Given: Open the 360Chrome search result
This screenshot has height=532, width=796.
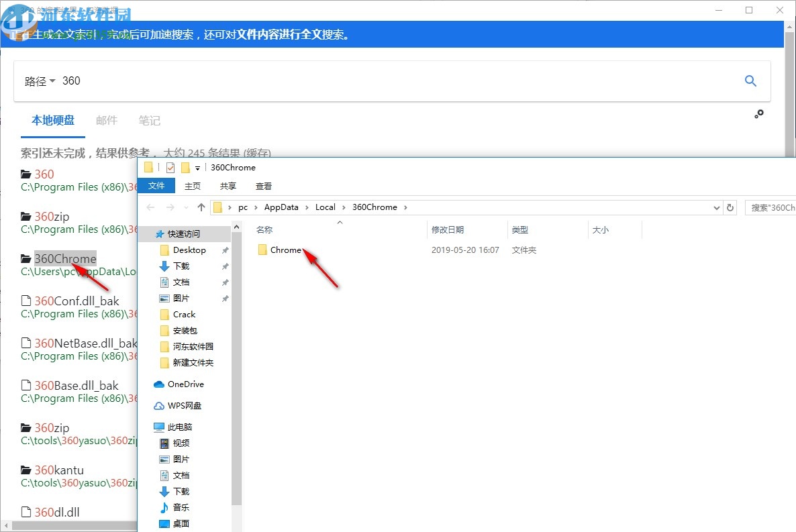Looking at the screenshot, I should click(65, 258).
